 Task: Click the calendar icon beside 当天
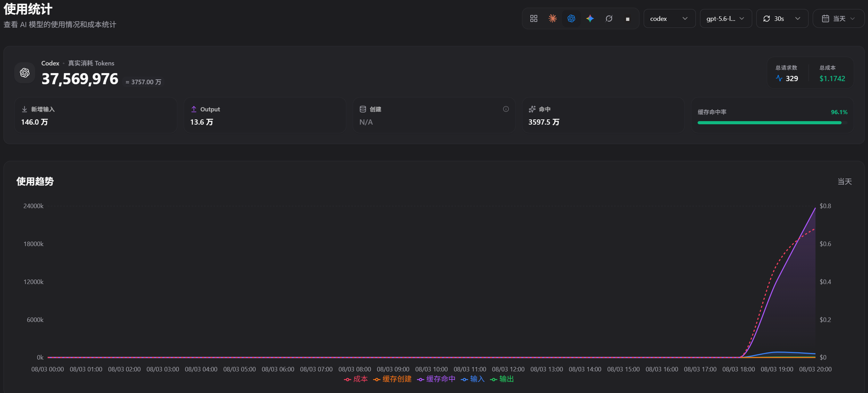pyautogui.click(x=826, y=19)
